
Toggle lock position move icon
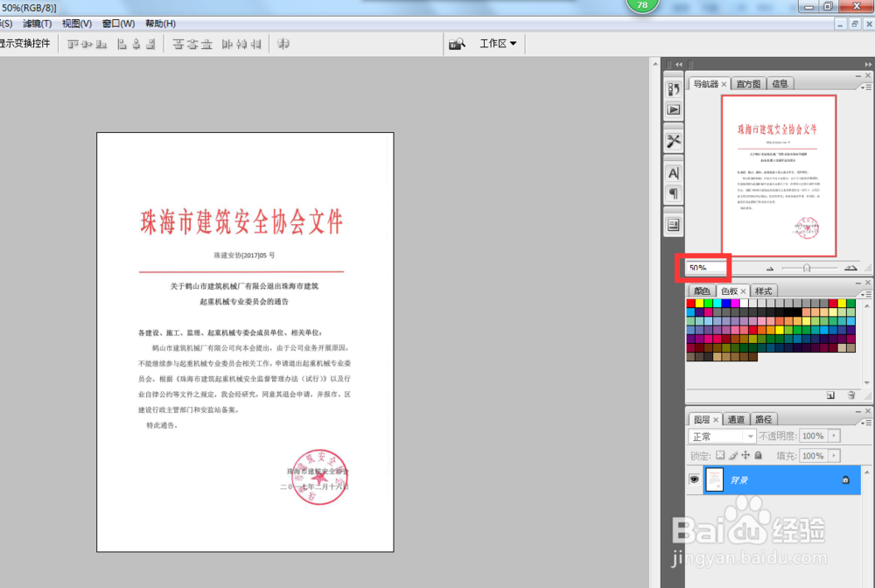(x=745, y=455)
